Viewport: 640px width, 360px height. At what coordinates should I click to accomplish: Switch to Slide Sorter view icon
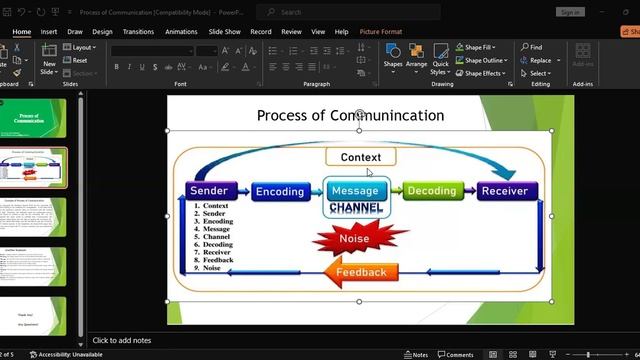click(x=513, y=355)
